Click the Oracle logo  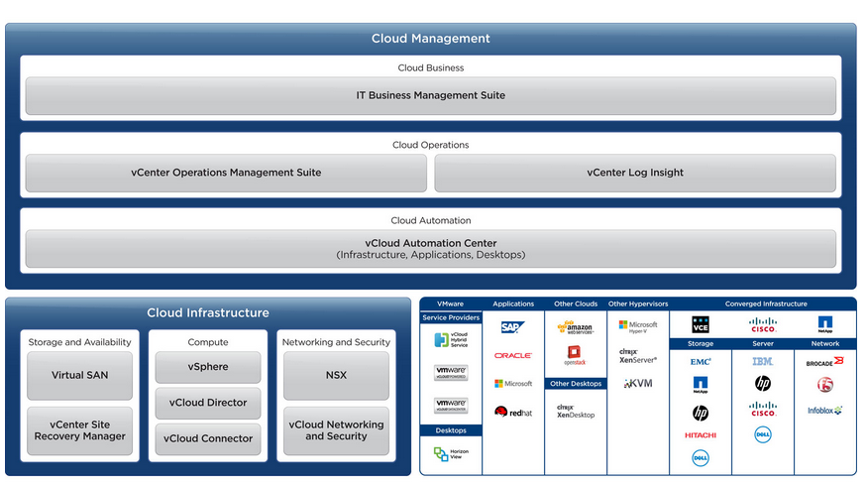click(x=513, y=355)
